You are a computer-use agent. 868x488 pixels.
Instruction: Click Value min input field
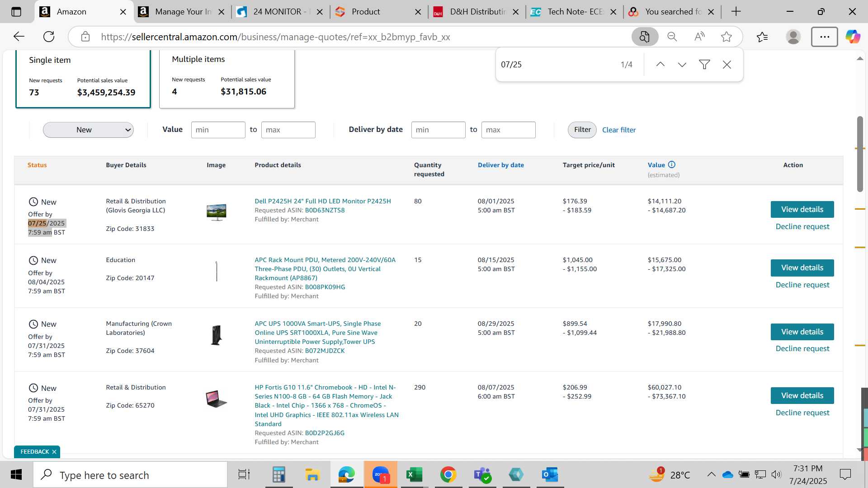[x=218, y=130]
